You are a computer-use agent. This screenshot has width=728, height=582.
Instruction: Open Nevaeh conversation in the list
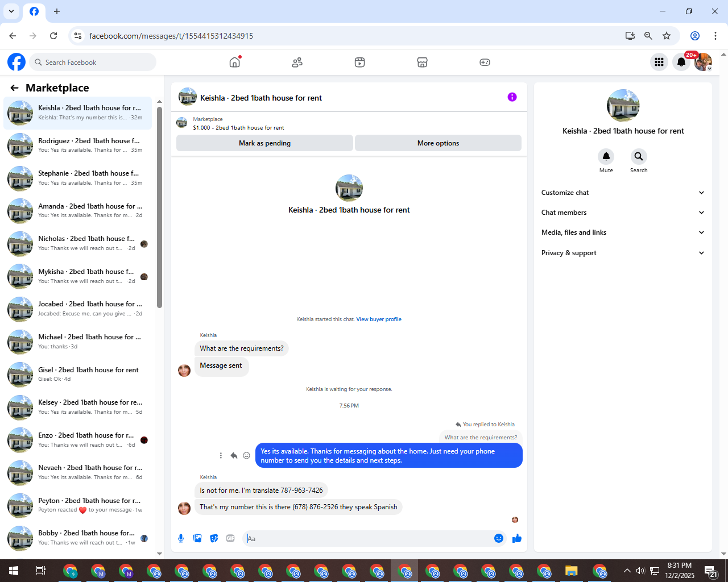(77, 473)
